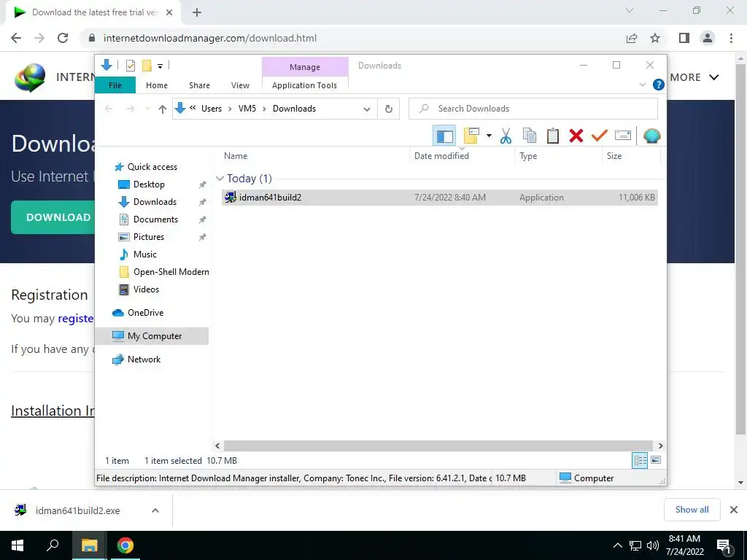Click the orange checkmark Properties icon
The height and width of the screenshot is (560, 747).
600,136
